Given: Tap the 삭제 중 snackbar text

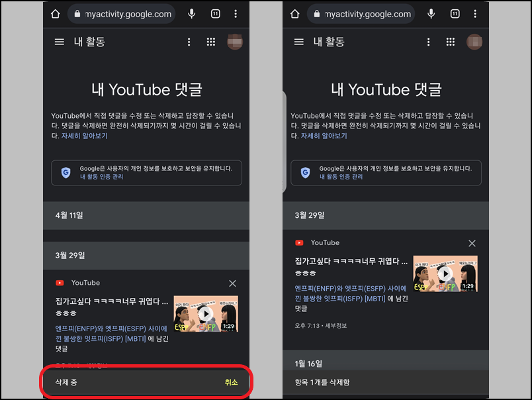Looking at the screenshot, I should 66,382.
